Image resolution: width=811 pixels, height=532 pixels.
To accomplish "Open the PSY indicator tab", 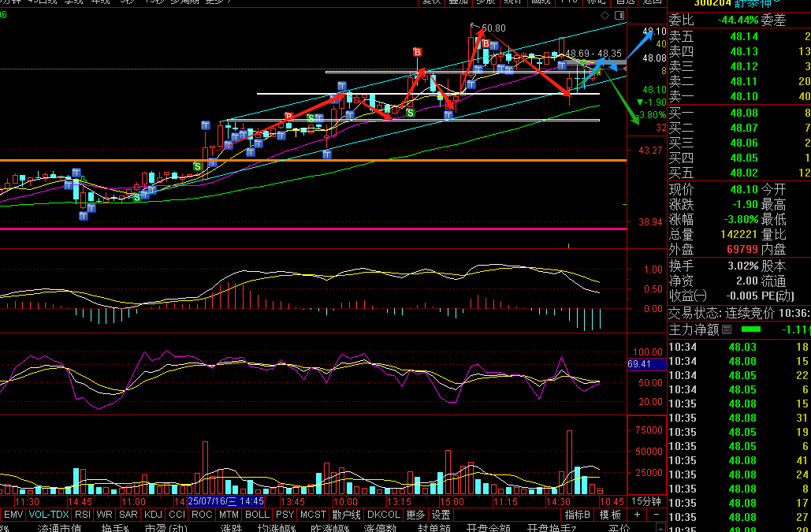I will point(285,515).
